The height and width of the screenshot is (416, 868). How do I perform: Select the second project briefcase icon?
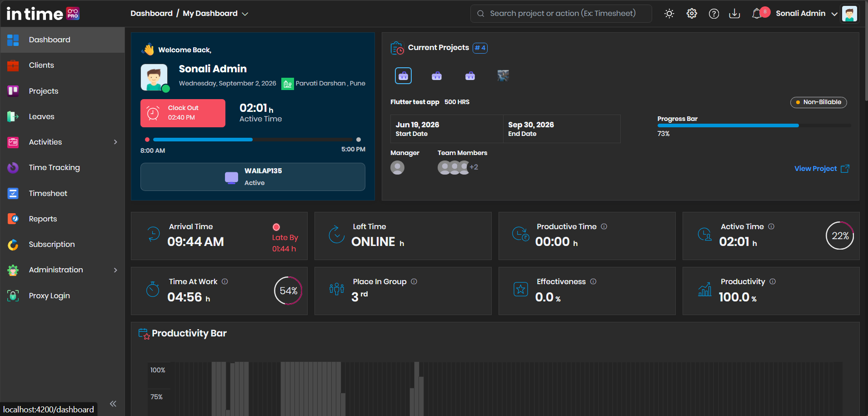coord(437,76)
